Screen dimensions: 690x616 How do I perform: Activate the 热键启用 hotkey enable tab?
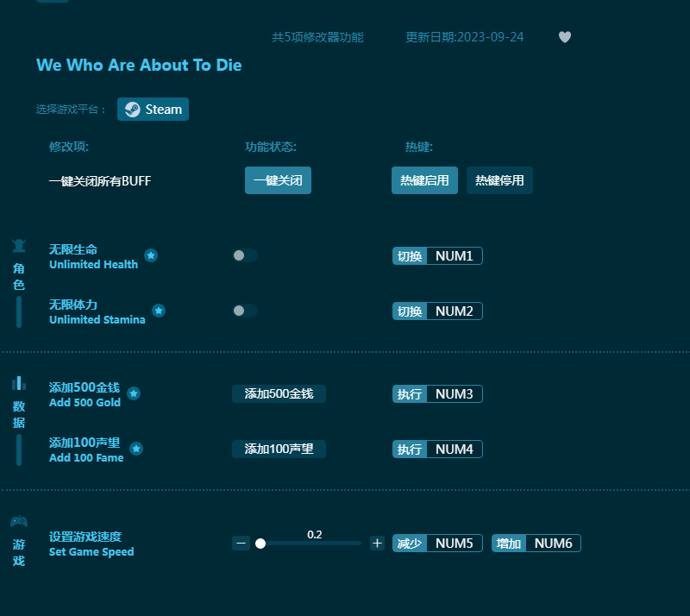coord(424,180)
